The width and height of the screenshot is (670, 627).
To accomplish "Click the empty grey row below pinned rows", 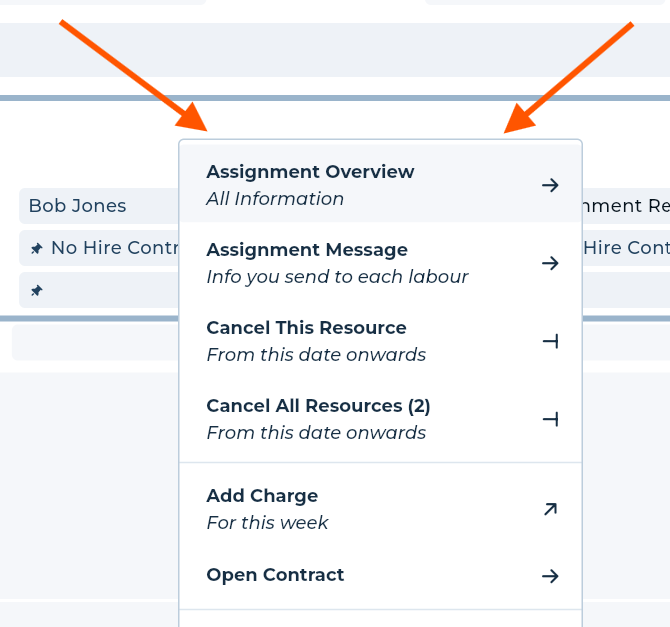I will 95,342.
